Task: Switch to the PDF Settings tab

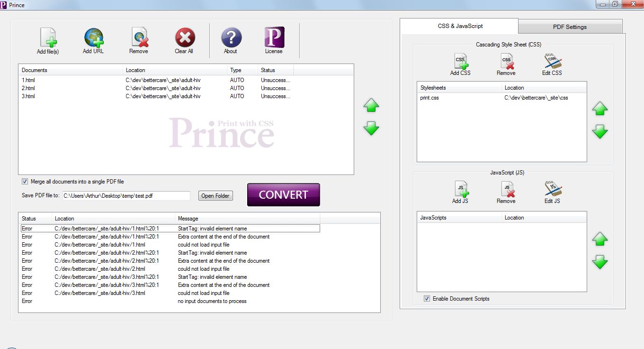Action: pyautogui.click(x=570, y=27)
